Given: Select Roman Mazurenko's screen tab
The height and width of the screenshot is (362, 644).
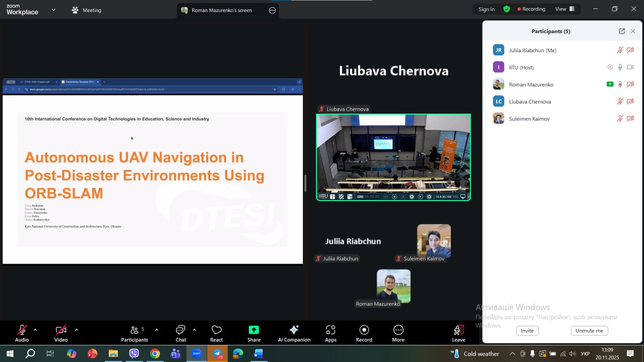Looking at the screenshot, I should (221, 10).
